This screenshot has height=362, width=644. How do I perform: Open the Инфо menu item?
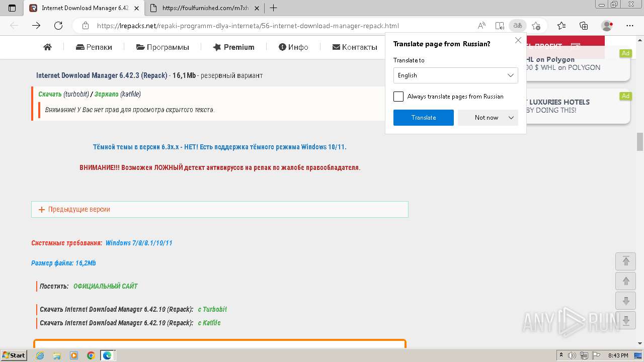tap(293, 47)
